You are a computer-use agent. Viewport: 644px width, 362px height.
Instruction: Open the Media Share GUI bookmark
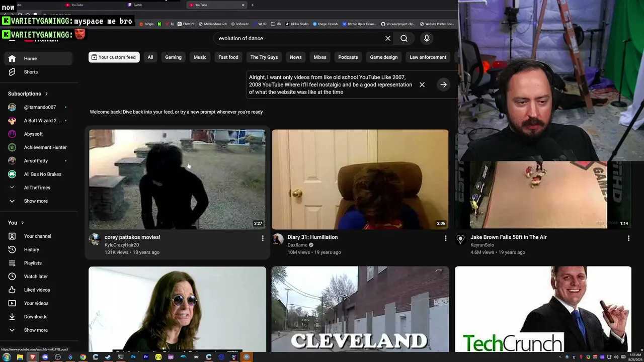point(213,24)
